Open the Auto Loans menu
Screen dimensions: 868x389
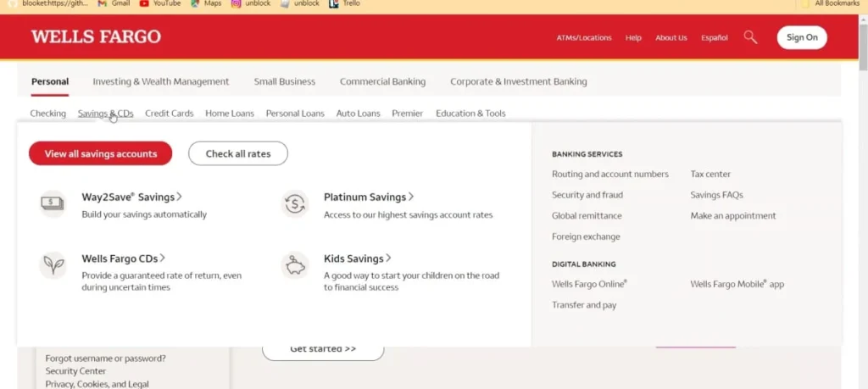(359, 114)
